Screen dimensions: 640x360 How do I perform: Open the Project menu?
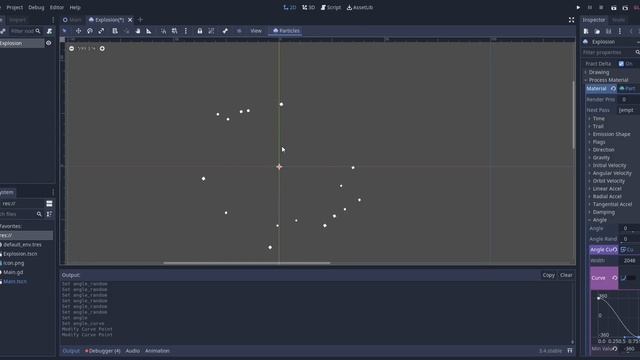pos(15,7)
